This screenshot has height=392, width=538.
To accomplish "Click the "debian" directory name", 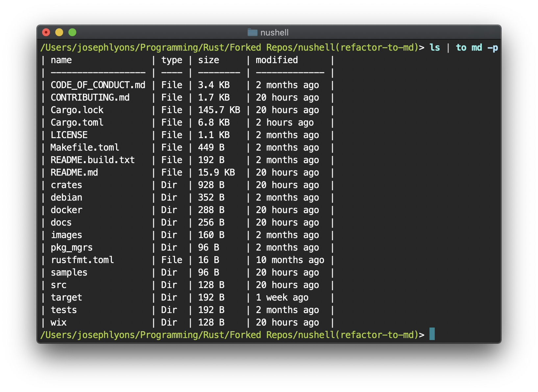I will (x=66, y=198).
